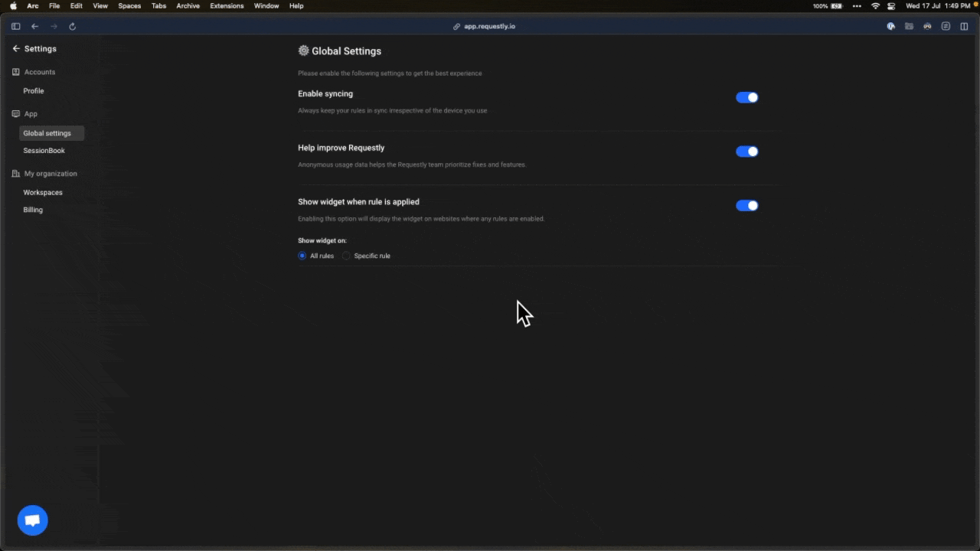Open the File menu
The width and height of the screenshot is (980, 551).
(54, 5)
